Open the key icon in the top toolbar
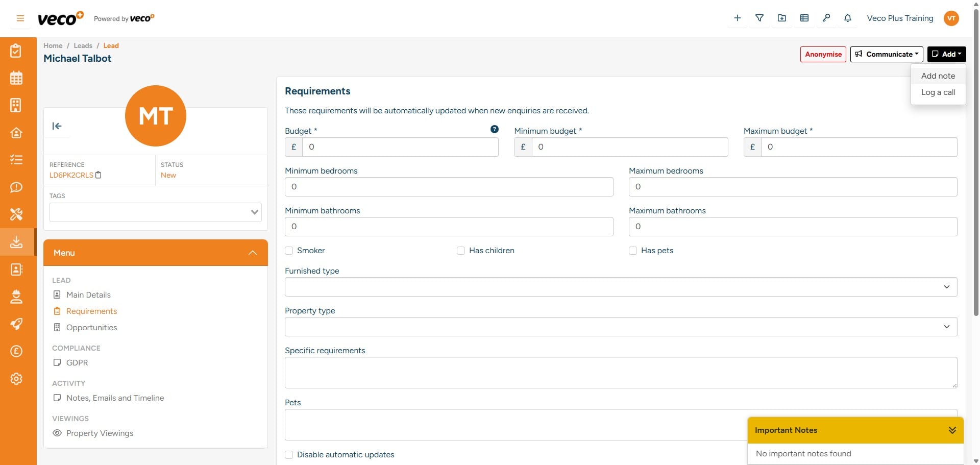 (826, 18)
